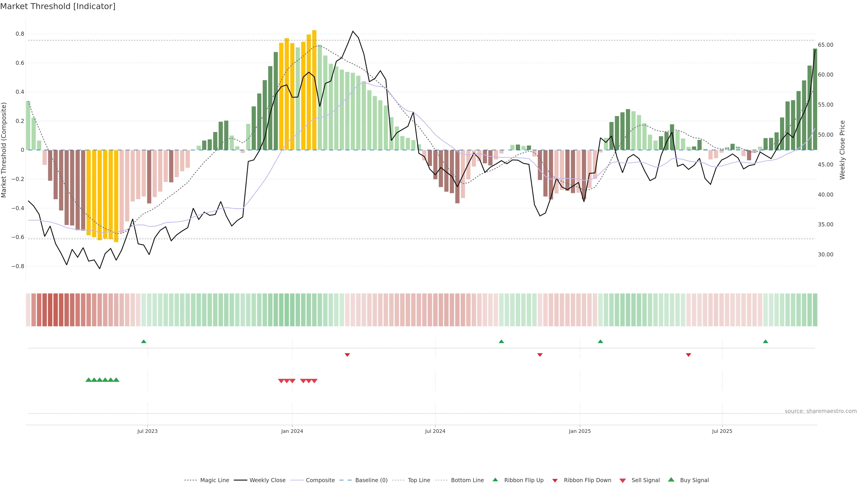The image size is (868, 488).
Task: Click ribbon flip down marker after Jan 2024
Action: click(x=347, y=355)
